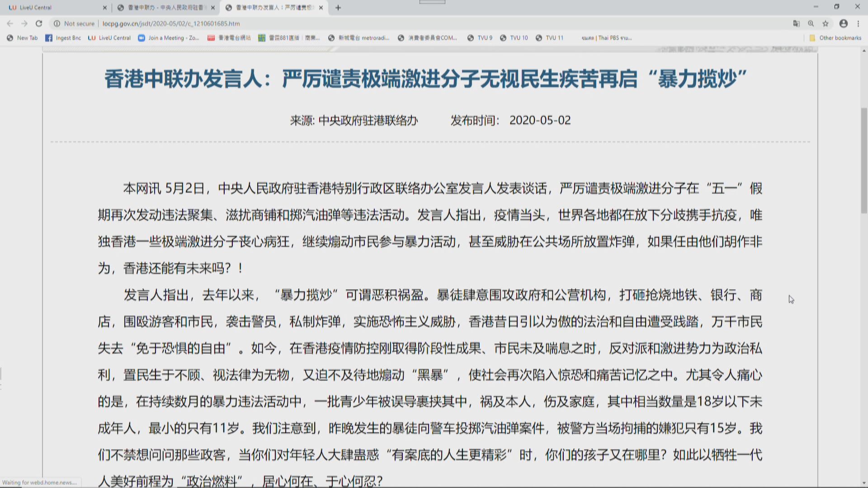The width and height of the screenshot is (868, 488).
Task: Expand the Other bookmarks folder
Action: tap(834, 38)
